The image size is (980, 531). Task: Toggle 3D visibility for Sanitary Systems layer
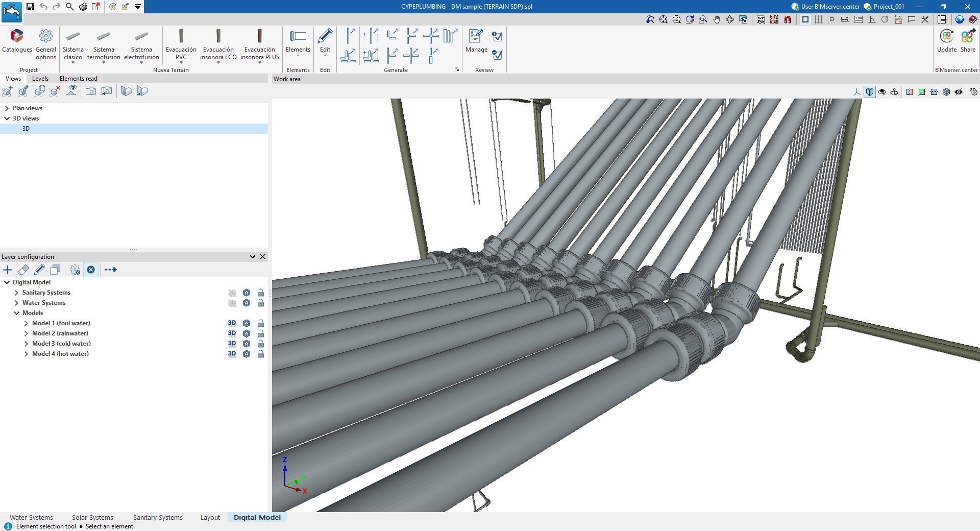[x=232, y=293]
